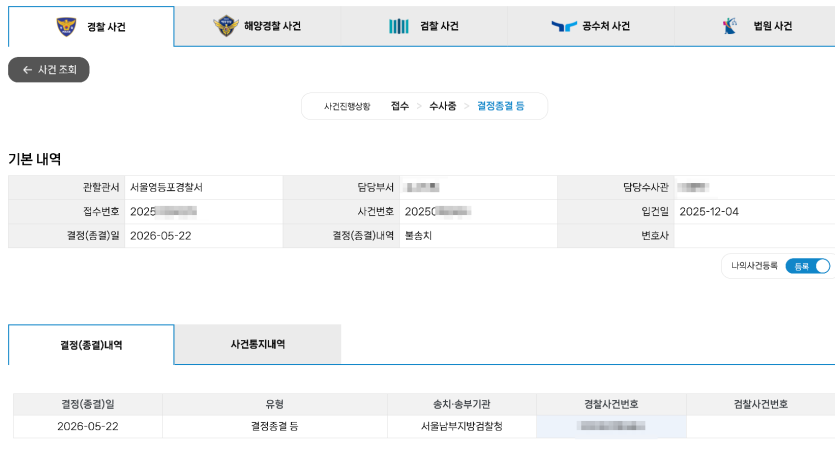Select the 결정(종결)내역 tab
Image resolution: width=835 pixels, height=454 pixels.
91,345
